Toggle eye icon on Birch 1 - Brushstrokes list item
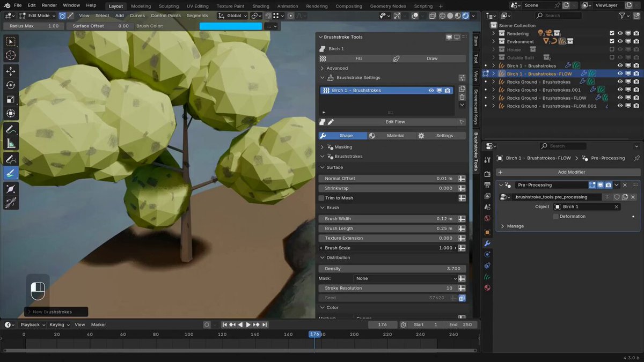The width and height of the screenshot is (644, 362). 431,90
